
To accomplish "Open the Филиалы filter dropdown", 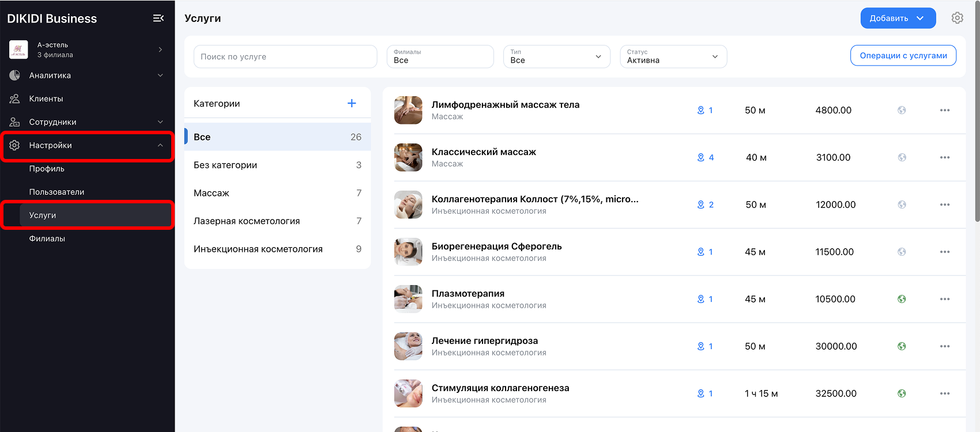I will pyautogui.click(x=440, y=56).
